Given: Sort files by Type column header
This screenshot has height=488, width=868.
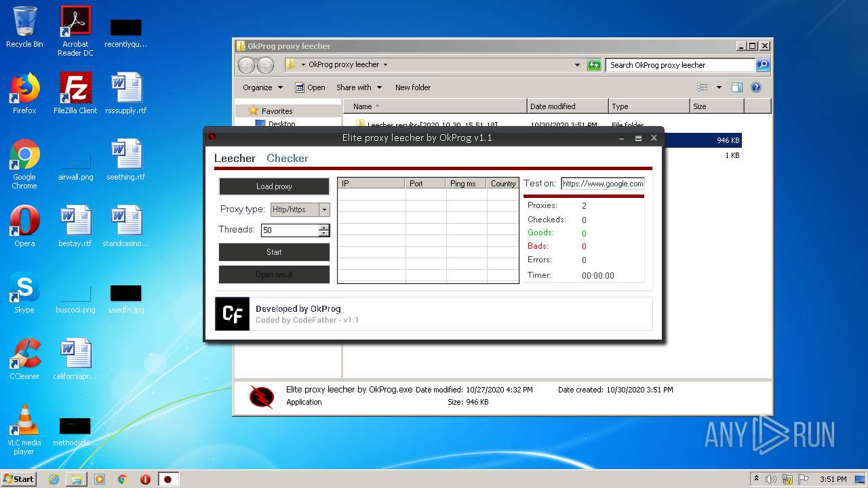Looking at the screenshot, I should 649,106.
